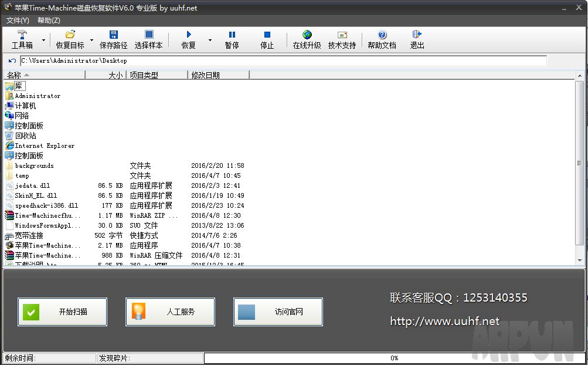Select the Time-Machinecfhu ZIP archive
Viewport: 588px width, 365px height.
pyautogui.click(x=43, y=215)
